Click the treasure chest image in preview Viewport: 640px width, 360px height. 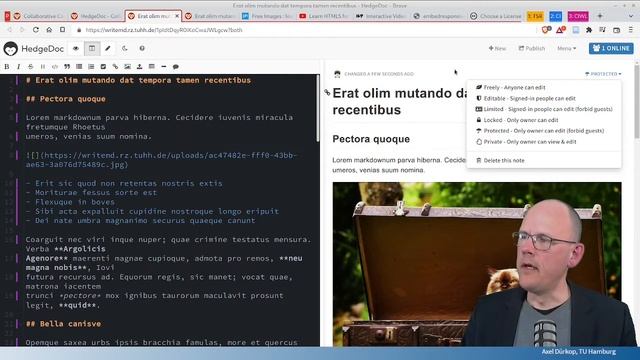point(477,264)
